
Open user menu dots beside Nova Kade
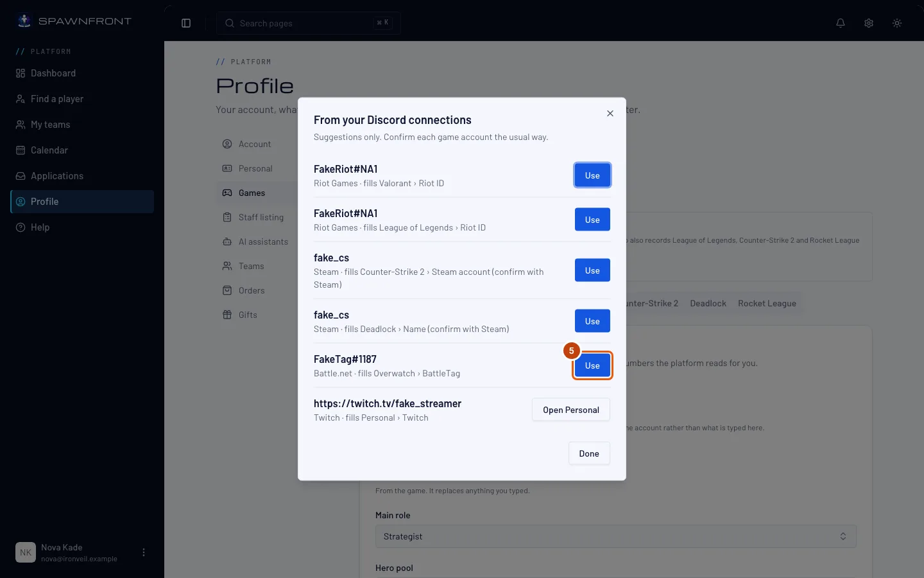click(144, 552)
